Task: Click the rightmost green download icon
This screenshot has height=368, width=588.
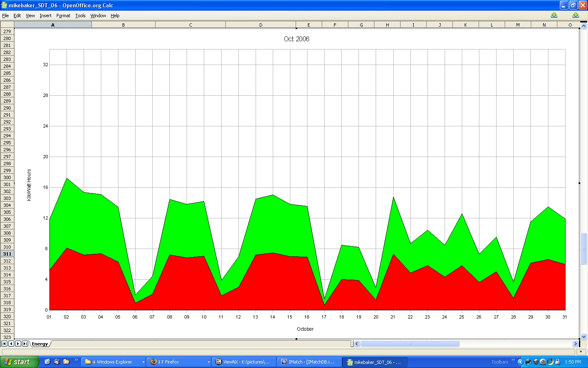Action: click(575, 16)
